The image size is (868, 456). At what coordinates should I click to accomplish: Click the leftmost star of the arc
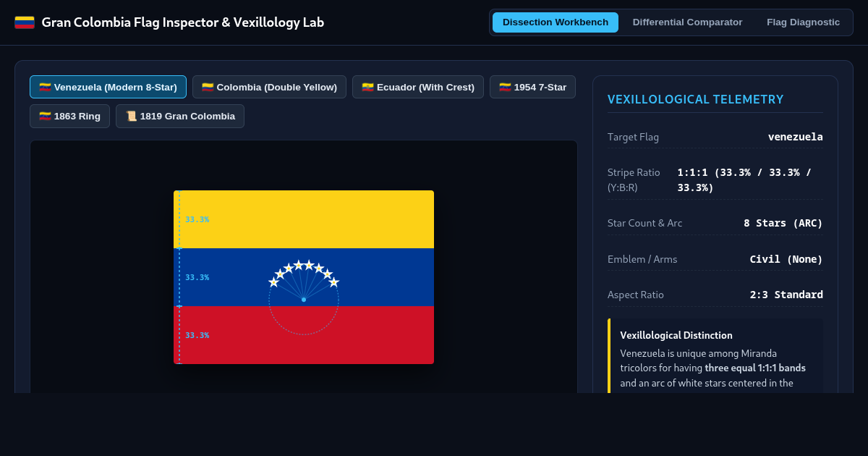[273, 282]
